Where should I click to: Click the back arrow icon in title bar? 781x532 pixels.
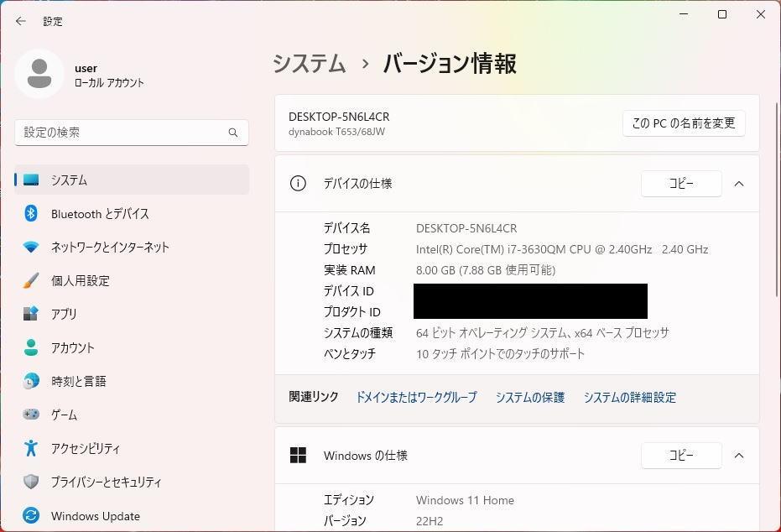pos(20,21)
